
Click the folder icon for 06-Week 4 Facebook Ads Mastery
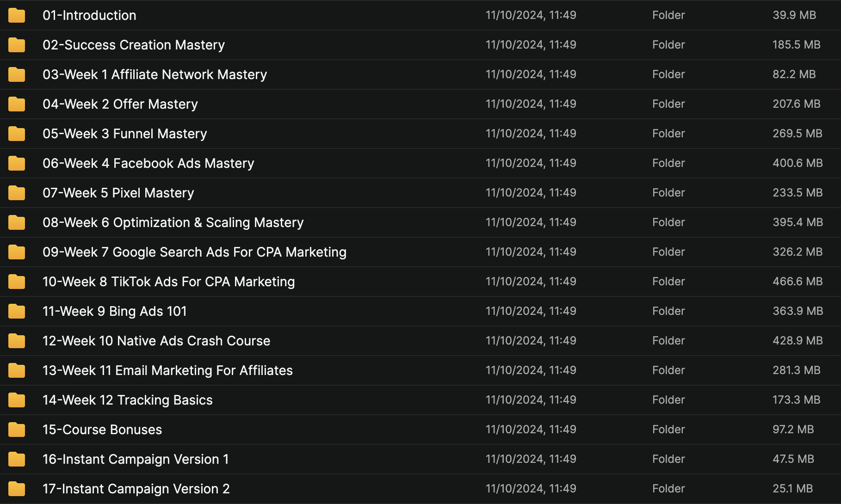(17, 163)
